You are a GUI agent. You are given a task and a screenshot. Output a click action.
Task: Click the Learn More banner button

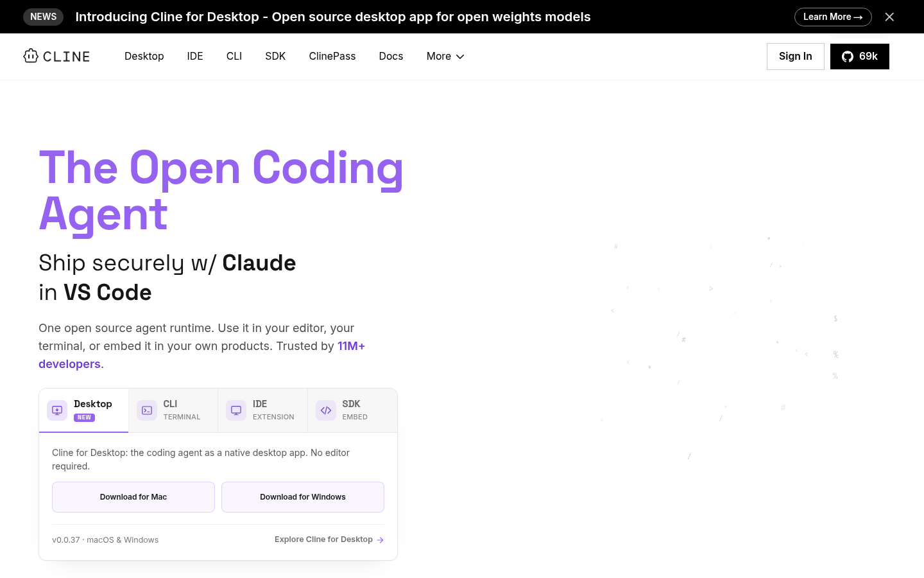[833, 17]
